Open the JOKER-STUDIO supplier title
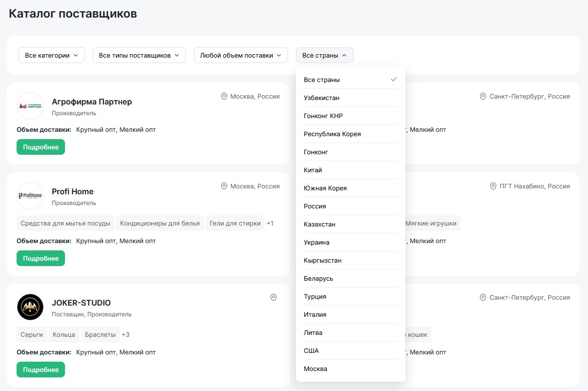The image size is (588, 391). 81,303
